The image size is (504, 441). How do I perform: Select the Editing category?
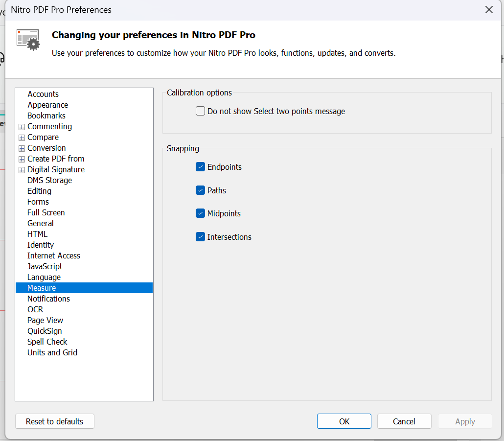click(39, 191)
